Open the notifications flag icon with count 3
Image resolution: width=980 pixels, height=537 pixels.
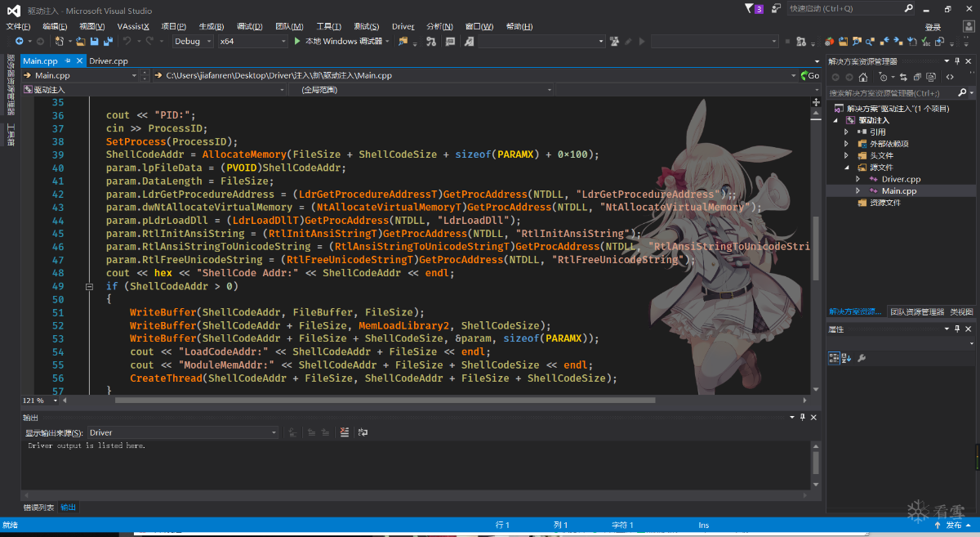(x=755, y=8)
